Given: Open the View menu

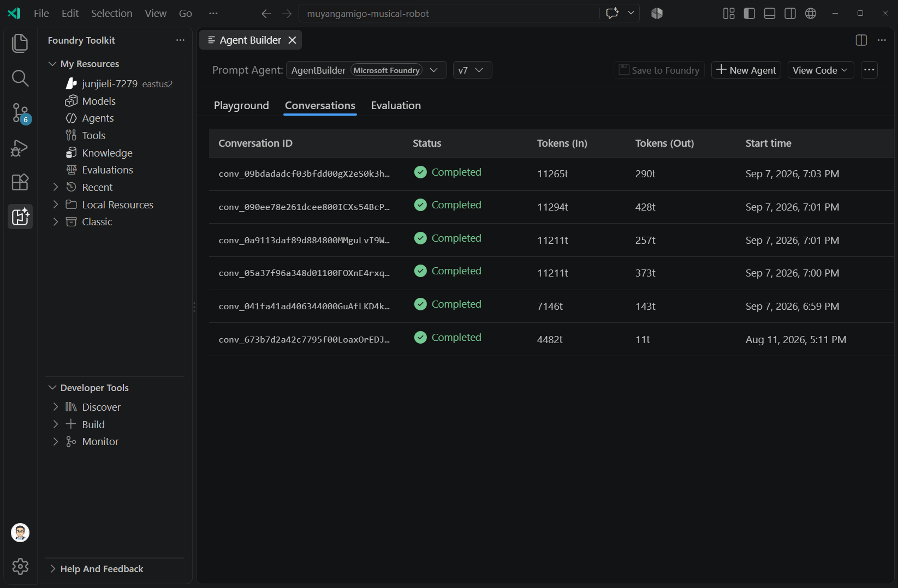Looking at the screenshot, I should coord(156,14).
